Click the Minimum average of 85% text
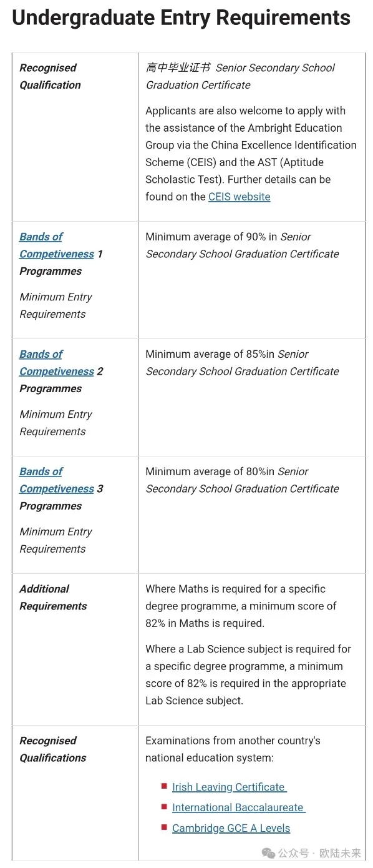Screen dimensions: 373x868 tap(210, 354)
